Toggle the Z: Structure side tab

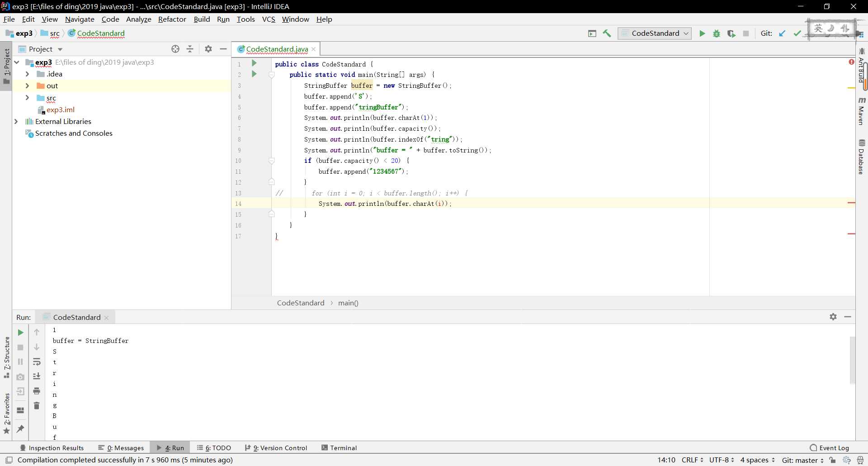(x=6, y=358)
